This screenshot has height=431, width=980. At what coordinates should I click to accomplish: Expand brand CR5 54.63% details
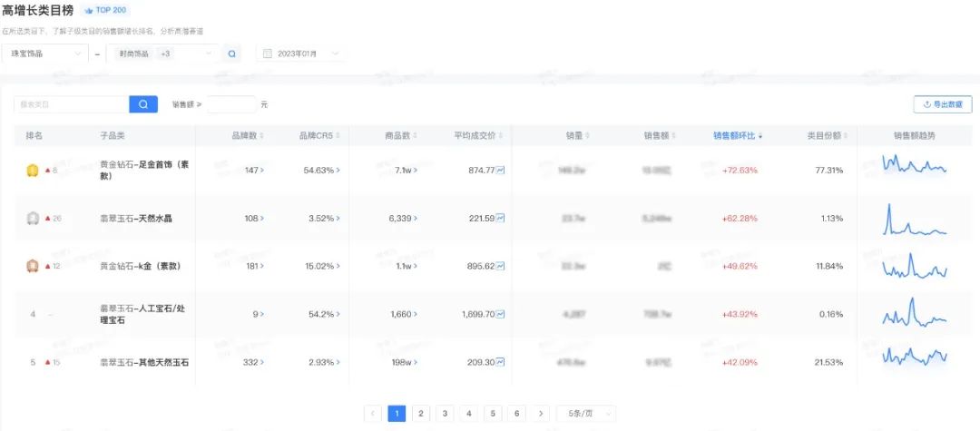tap(321, 170)
